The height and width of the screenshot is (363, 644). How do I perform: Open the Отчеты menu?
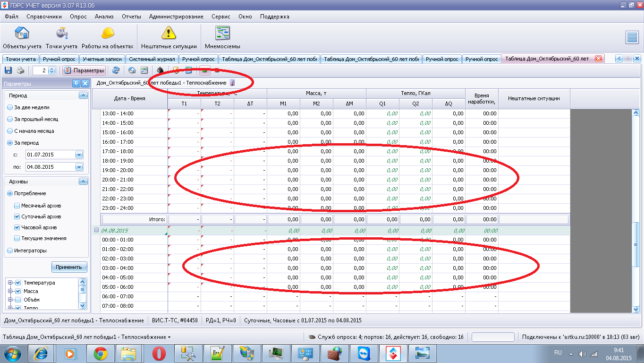(131, 17)
